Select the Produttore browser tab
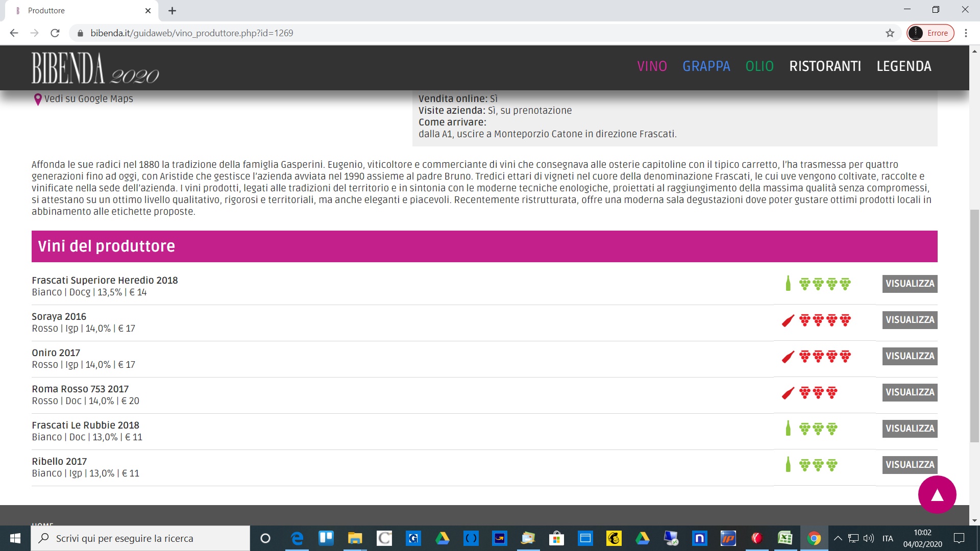The height and width of the screenshot is (551, 980). 82,11
